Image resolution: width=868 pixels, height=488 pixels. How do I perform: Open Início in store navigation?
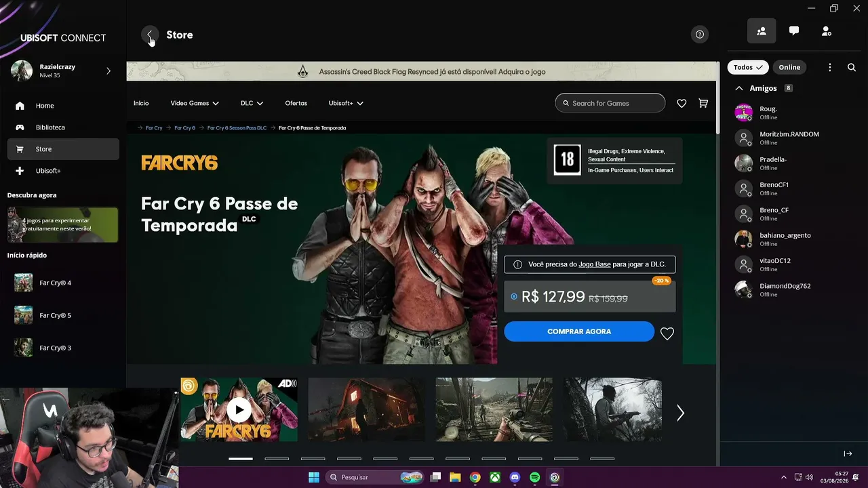tap(141, 103)
